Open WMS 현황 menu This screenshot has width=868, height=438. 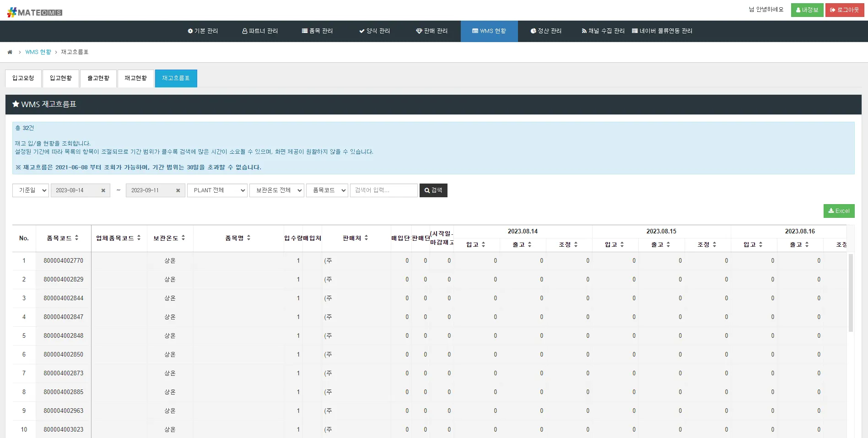tap(489, 31)
